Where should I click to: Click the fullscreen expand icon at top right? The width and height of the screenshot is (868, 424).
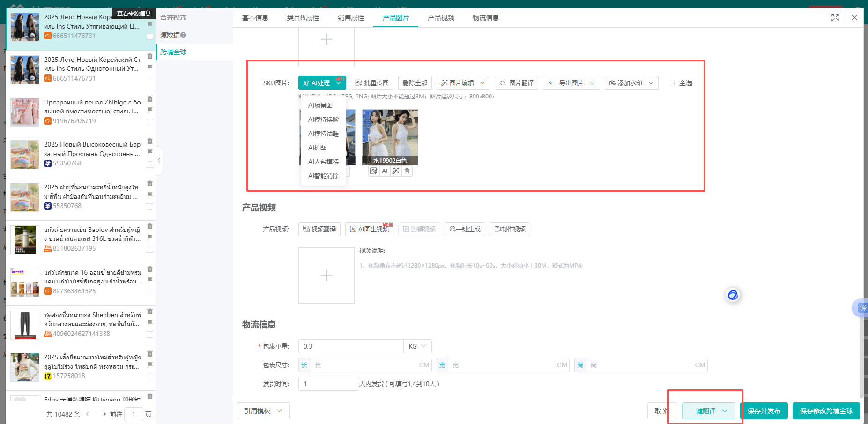click(835, 18)
